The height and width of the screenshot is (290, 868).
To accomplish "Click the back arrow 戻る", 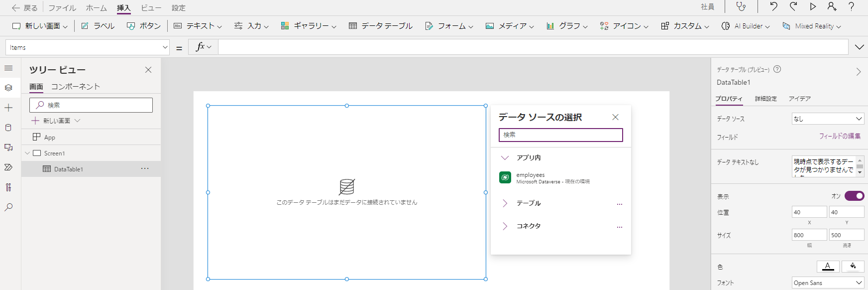I will click(24, 8).
